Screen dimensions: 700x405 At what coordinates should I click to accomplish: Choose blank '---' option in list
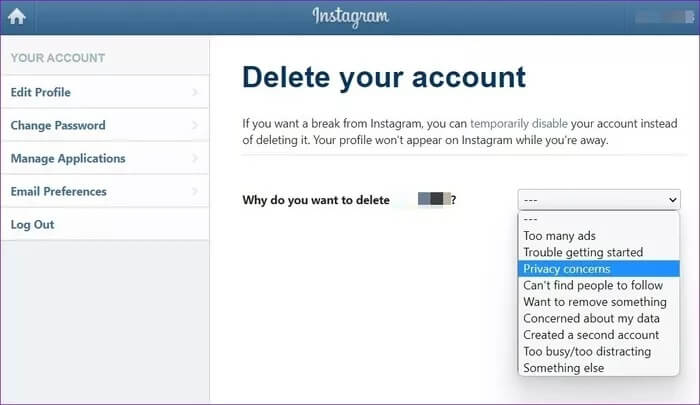coord(599,219)
